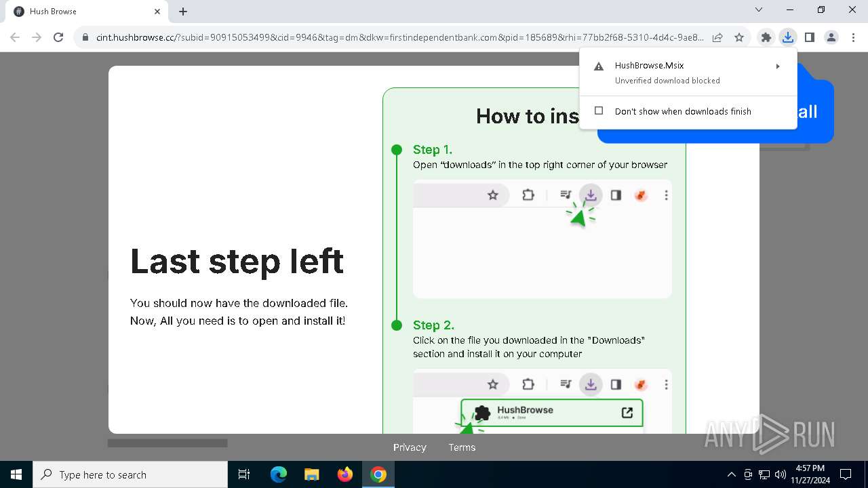Reload the Hush Browse page
868x488 pixels.
point(58,37)
